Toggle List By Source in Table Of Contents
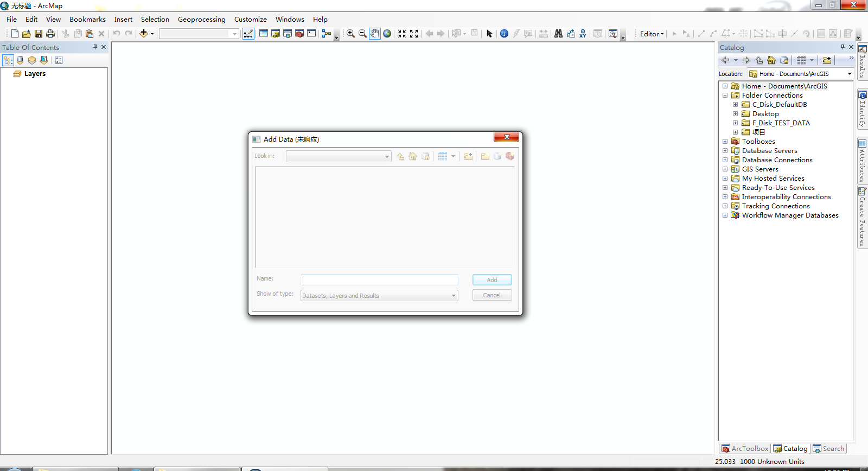Screen dimensions: 868x471 click(20, 60)
